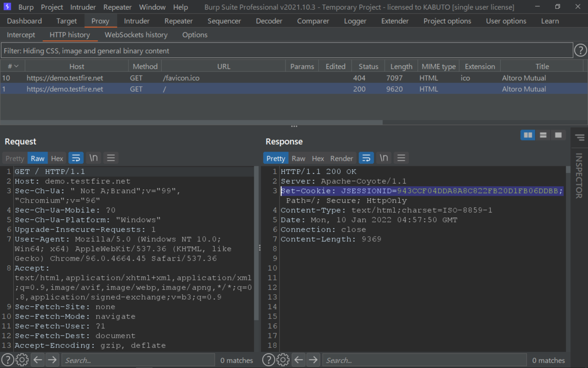The image size is (588, 368).
Task: Toggle word wrap in the Response panel
Action: click(366, 158)
